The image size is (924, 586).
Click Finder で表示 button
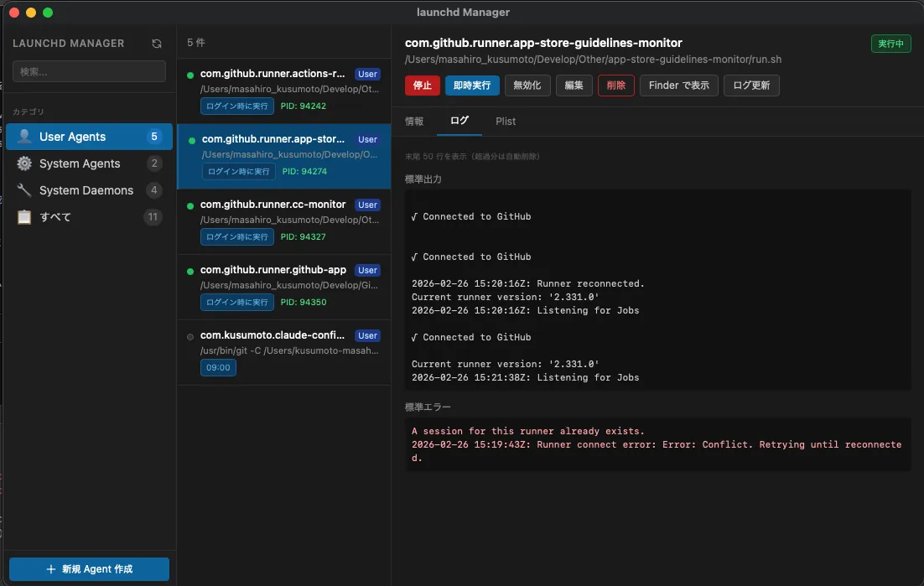pos(679,86)
